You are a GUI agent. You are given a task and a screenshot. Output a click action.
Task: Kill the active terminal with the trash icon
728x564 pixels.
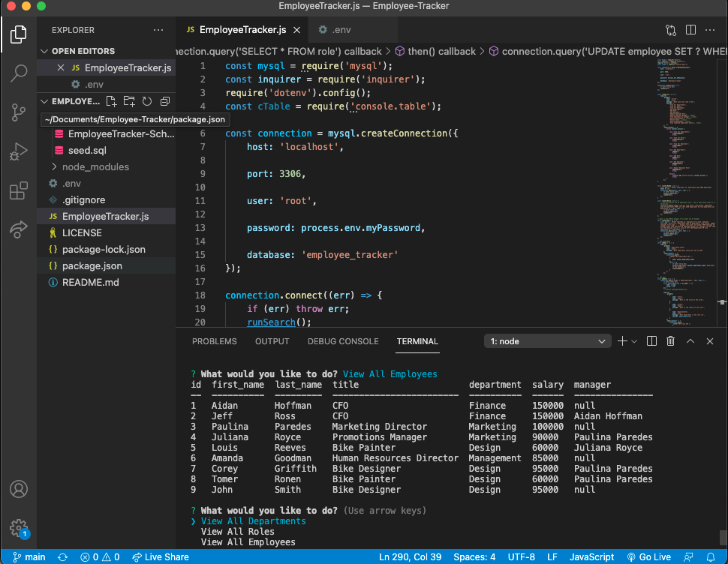tap(670, 340)
